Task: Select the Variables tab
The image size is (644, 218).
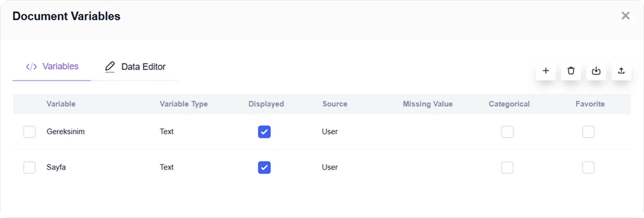Action: [x=52, y=66]
